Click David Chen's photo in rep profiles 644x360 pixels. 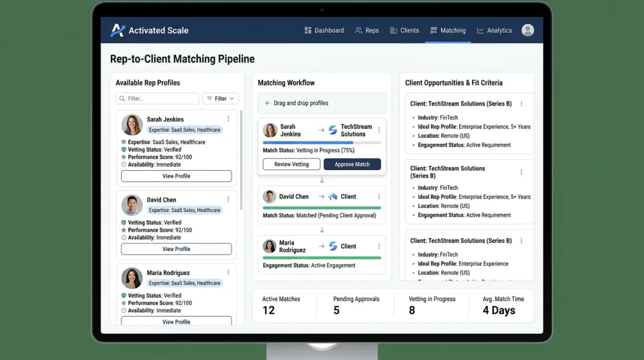click(x=132, y=205)
